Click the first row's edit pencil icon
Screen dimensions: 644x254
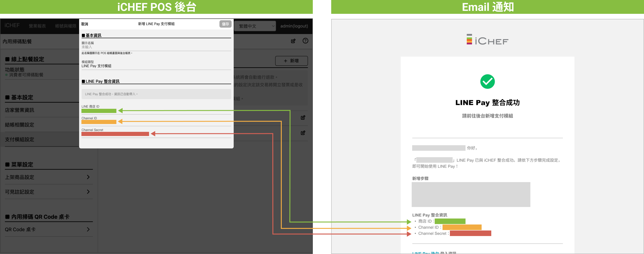303,118
